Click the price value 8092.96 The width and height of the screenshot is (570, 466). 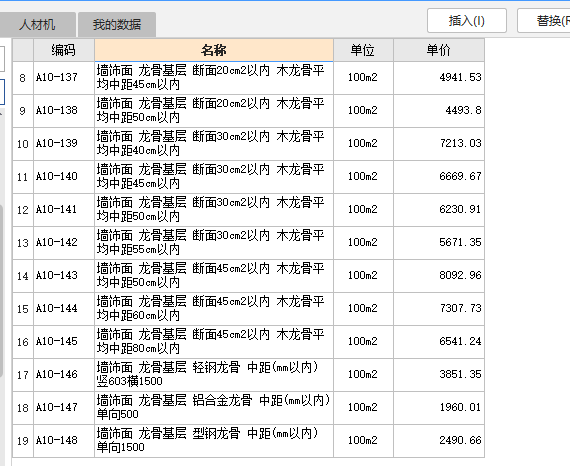pos(460,276)
